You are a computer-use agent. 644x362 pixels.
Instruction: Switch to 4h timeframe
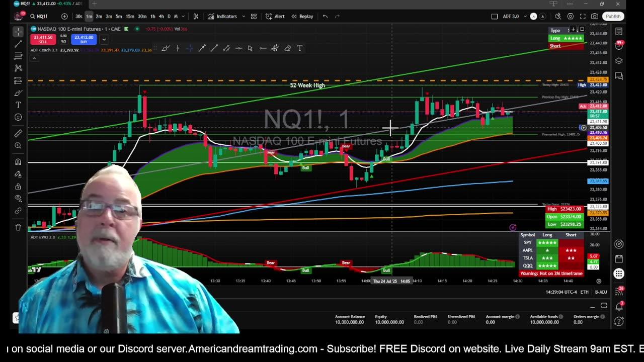[x=161, y=16]
